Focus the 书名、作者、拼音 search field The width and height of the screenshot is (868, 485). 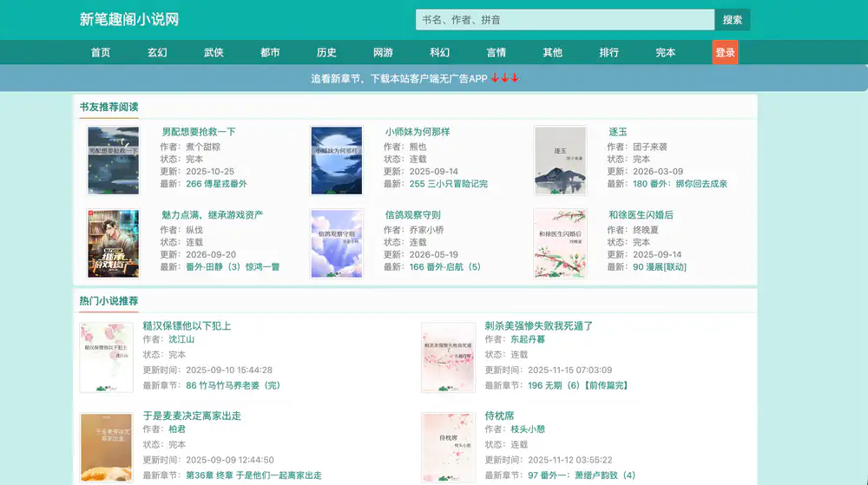(565, 20)
